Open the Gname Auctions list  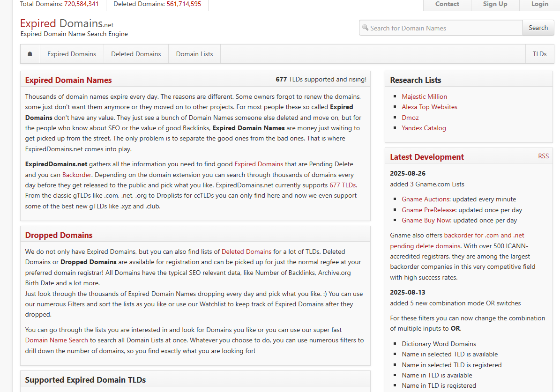(426, 199)
